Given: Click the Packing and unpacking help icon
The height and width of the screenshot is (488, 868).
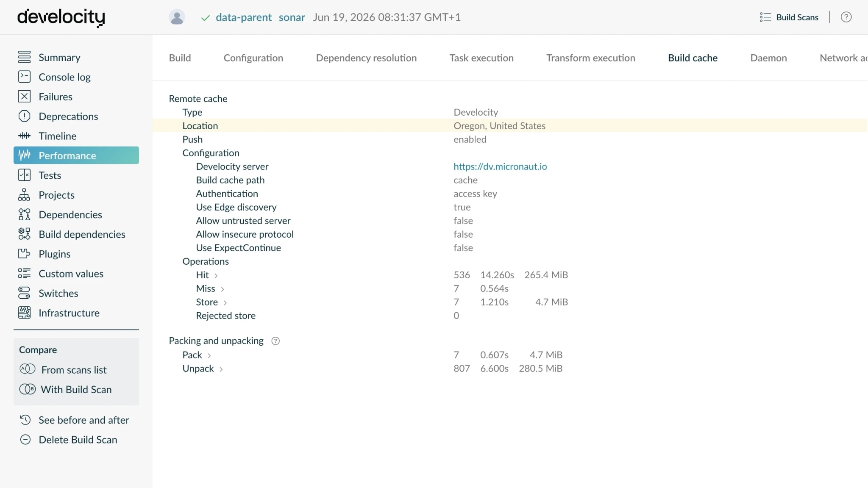Looking at the screenshot, I should [x=275, y=341].
